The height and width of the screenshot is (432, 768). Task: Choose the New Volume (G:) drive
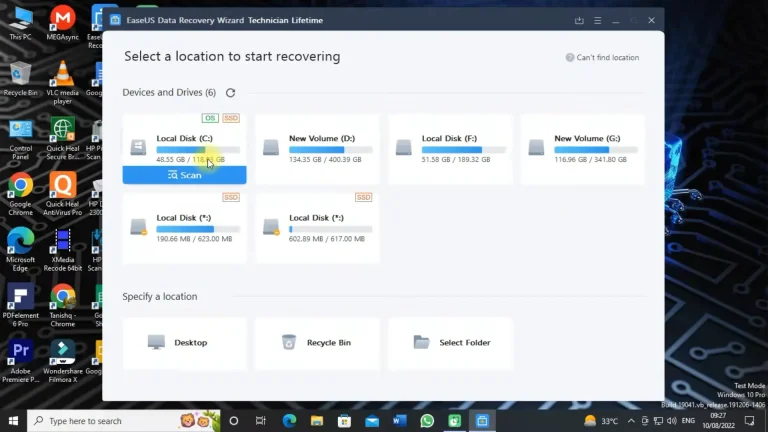click(x=582, y=149)
